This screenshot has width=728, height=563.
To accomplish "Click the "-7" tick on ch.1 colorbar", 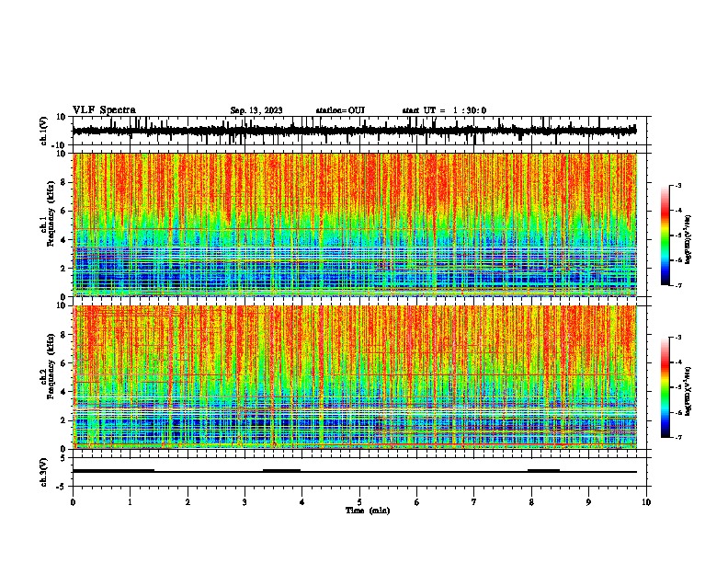I will pos(677,285).
